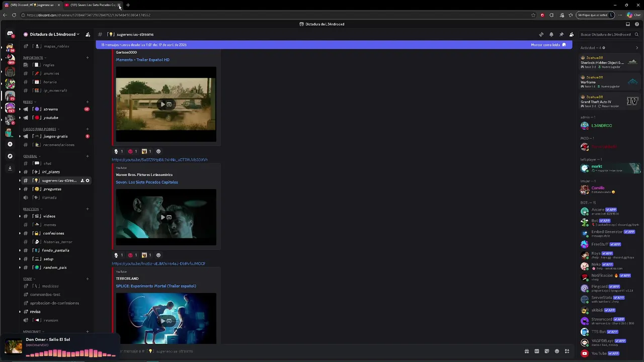Screen dimensions: 644x362
Task: Click Marcar como leído button
Action: click(548, 45)
